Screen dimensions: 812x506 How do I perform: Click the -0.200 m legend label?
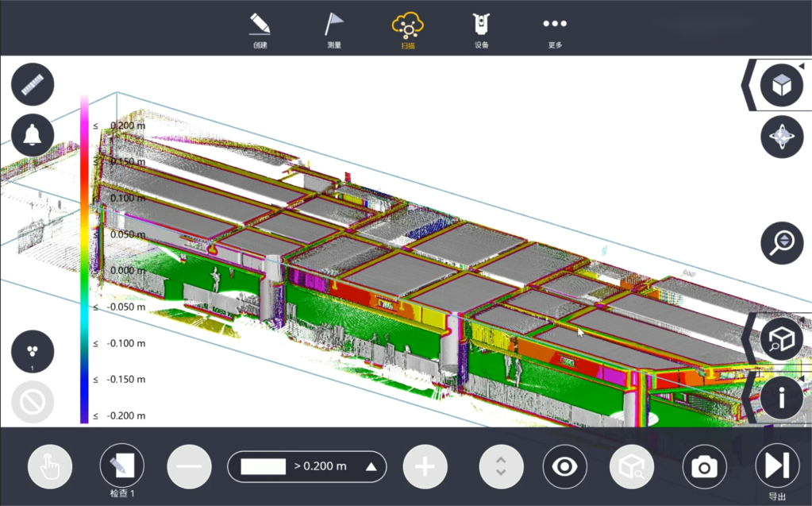point(126,415)
